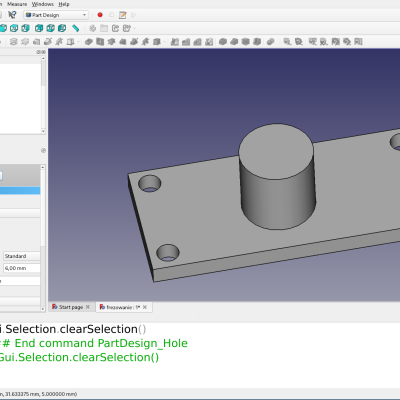
Task: Click the execute macro play arrow
Action: click(134, 15)
